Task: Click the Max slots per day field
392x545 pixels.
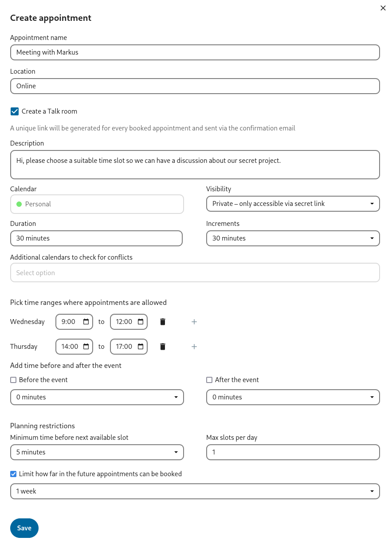Action: pyautogui.click(x=293, y=452)
